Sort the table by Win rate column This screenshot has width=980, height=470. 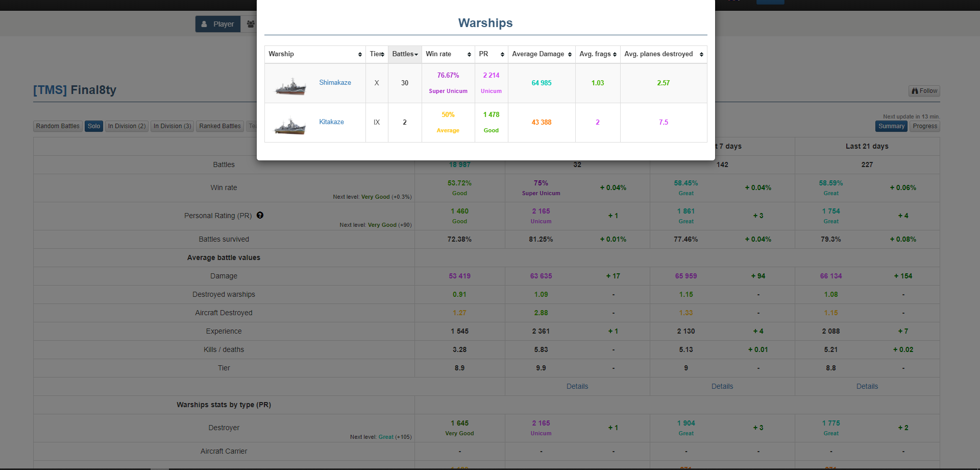448,54
